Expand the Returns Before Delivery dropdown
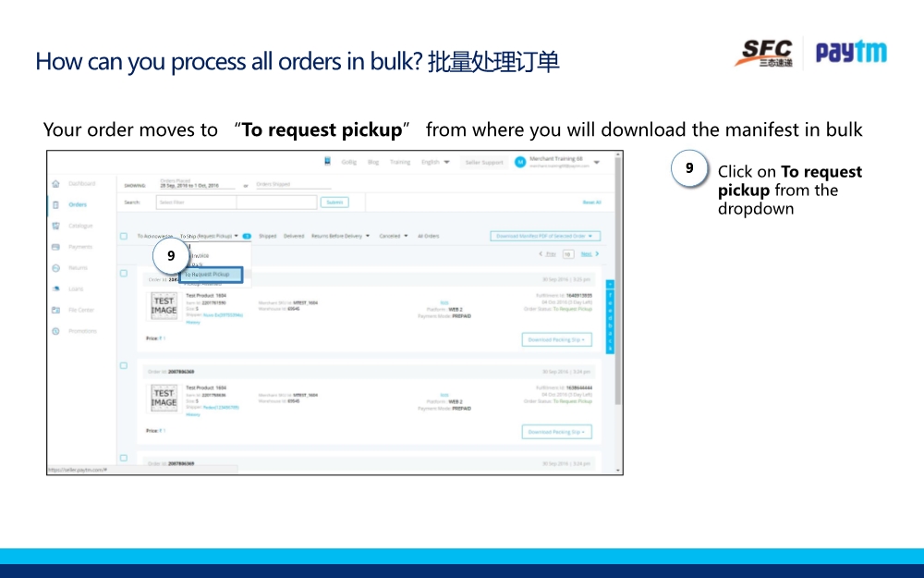This screenshot has width=924, height=578. [x=340, y=236]
